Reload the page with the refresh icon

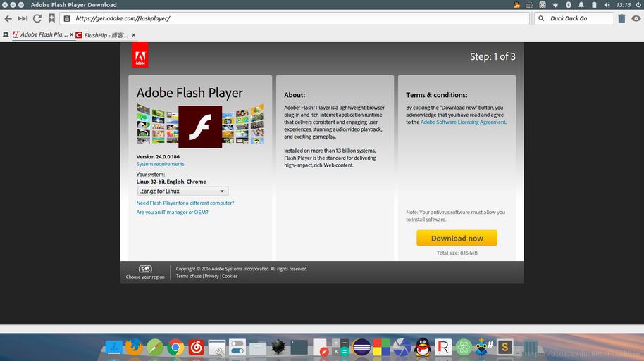tap(37, 18)
